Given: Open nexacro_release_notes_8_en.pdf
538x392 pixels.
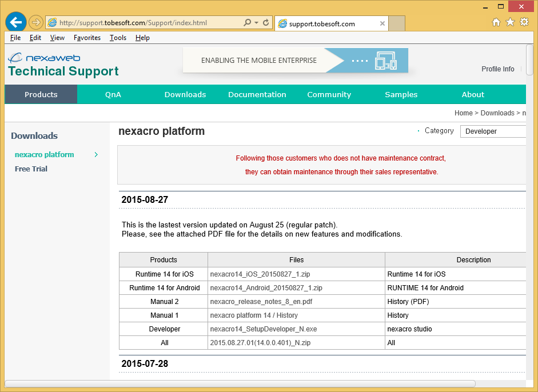Looking at the screenshot, I should tap(261, 302).
